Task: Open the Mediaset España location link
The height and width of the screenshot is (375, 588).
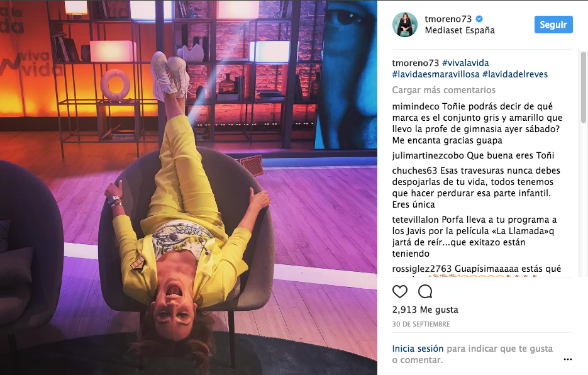Action: [x=460, y=30]
